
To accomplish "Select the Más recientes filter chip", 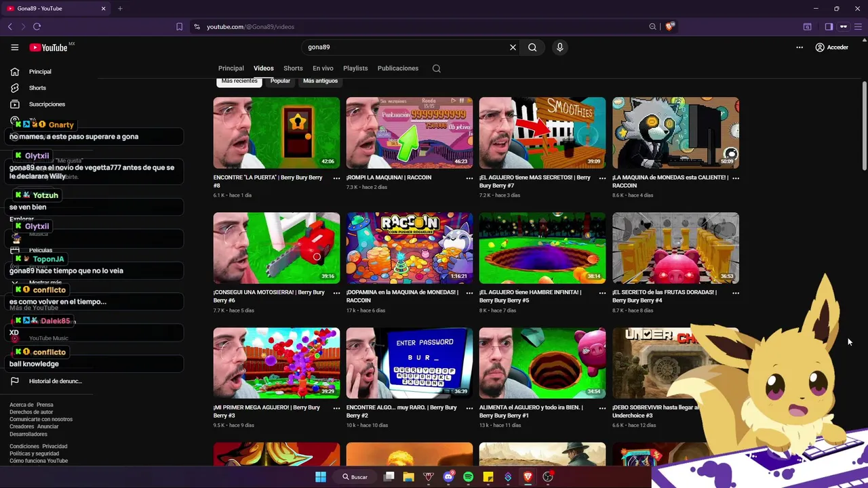I will pyautogui.click(x=239, y=81).
